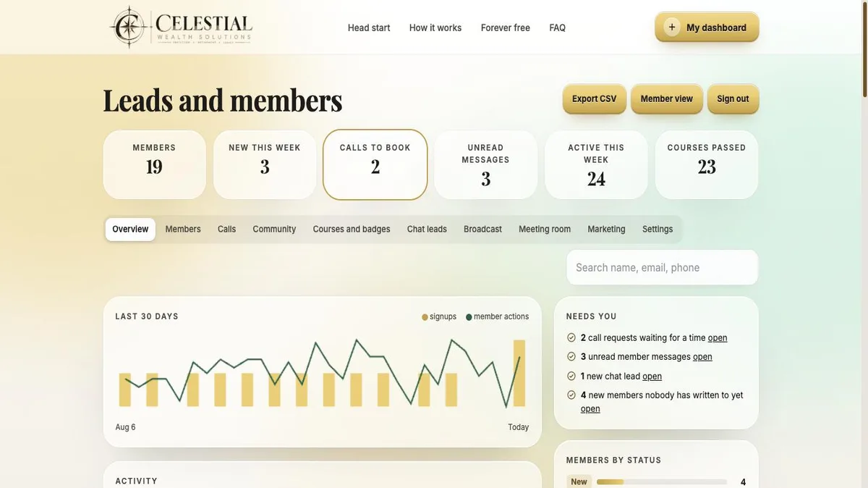Switch to Member view
The height and width of the screenshot is (488, 868).
pos(667,98)
